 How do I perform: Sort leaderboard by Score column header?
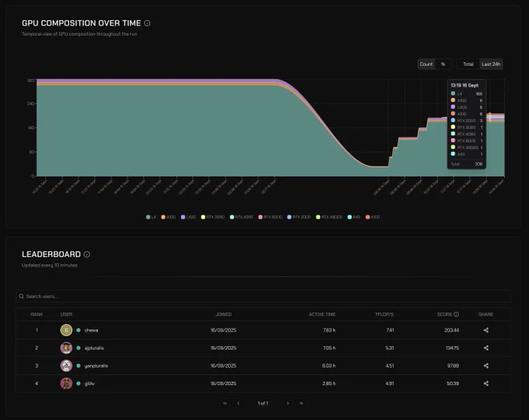pyautogui.click(x=444, y=314)
